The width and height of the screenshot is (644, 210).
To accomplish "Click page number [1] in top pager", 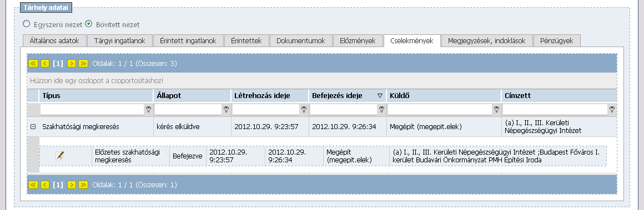I will tap(58, 63).
